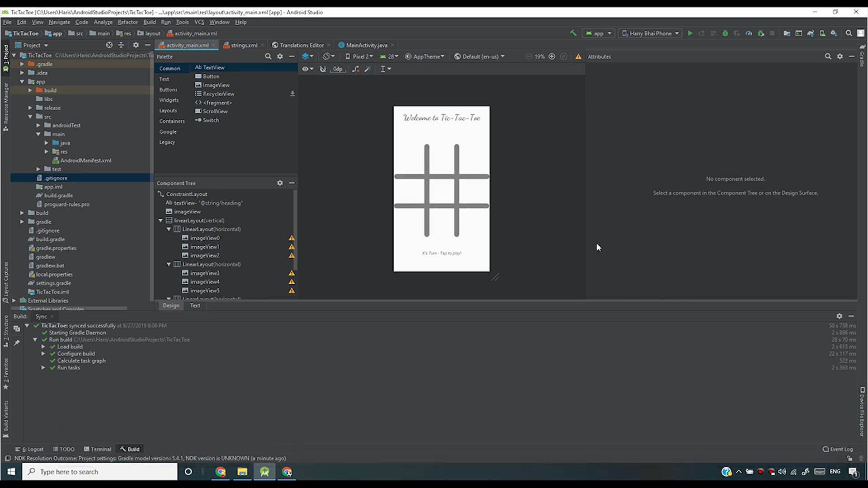Open the Tools menu
This screenshot has height=488, width=868.
tap(182, 22)
